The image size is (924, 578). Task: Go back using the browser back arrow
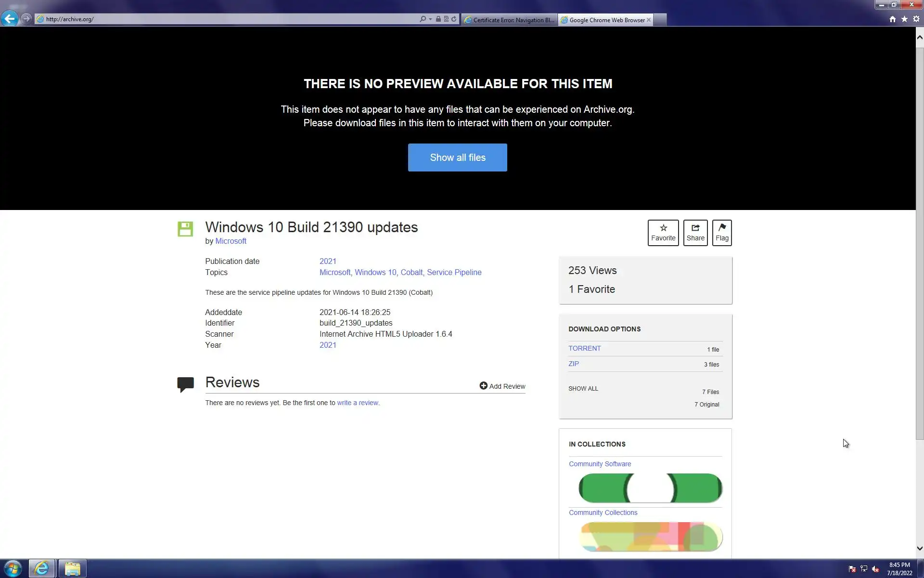click(x=10, y=19)
